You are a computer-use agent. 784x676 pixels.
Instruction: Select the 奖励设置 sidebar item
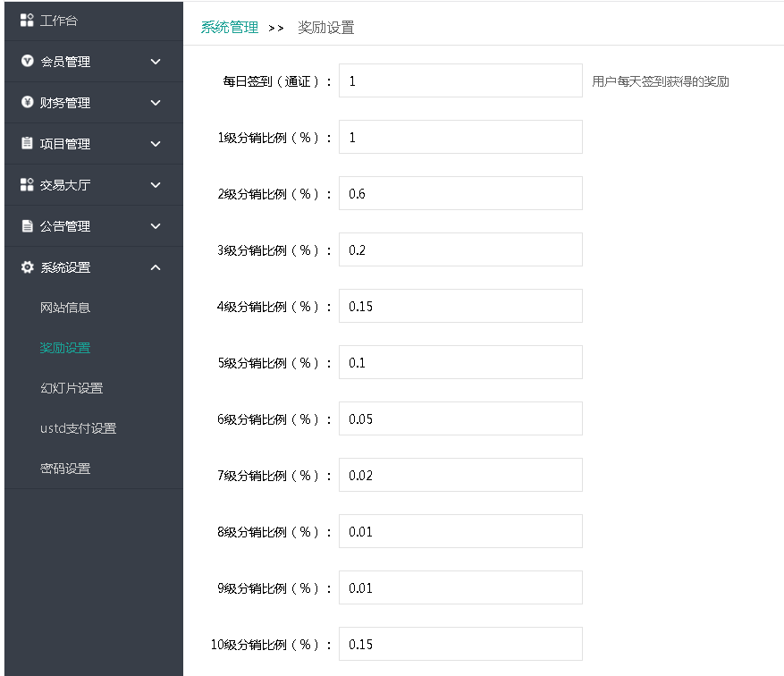point(65,348)
